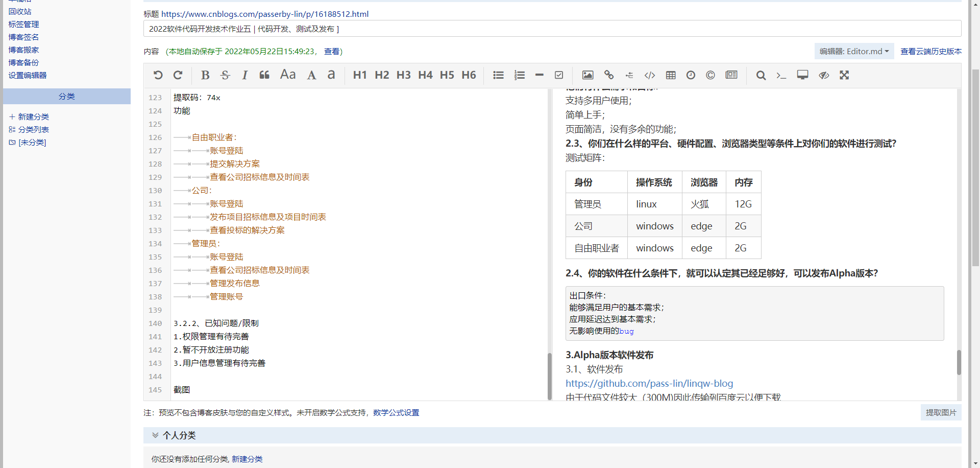Insert an image
Image resolution: width=980 pixels, height=468 pixels.
coord(587,75)
